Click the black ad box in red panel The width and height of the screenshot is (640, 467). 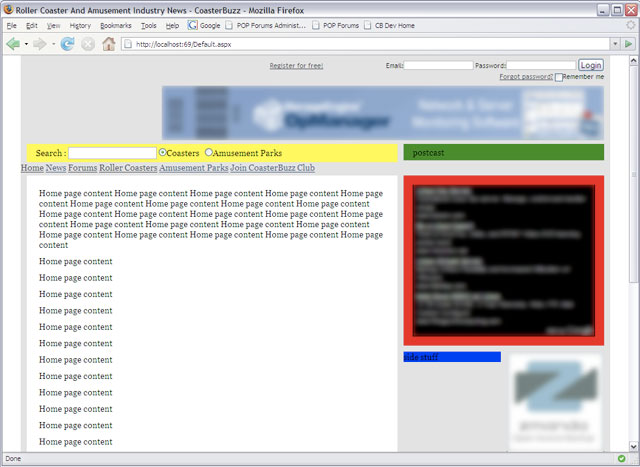pos(504,260)
